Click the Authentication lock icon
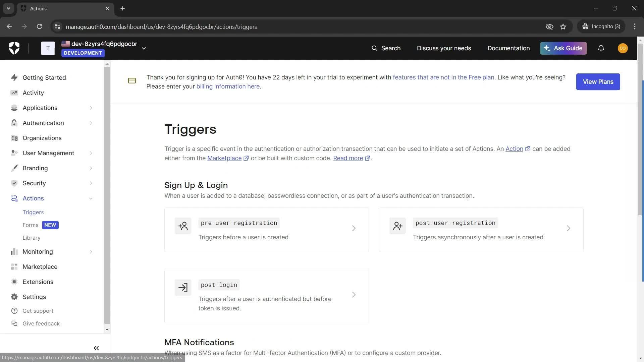Screen dimensions: 644x362 (x=14, y=123)
